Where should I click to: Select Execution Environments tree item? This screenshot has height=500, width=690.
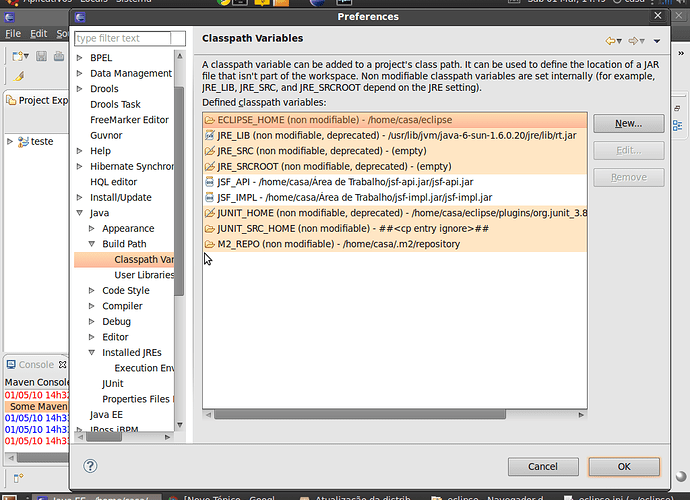click(144, 368)
